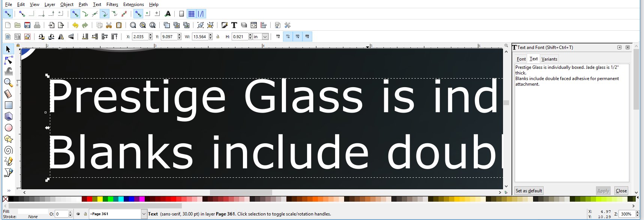Click the Y position input field
Screen dimensions: 644x220
(169, 37)
